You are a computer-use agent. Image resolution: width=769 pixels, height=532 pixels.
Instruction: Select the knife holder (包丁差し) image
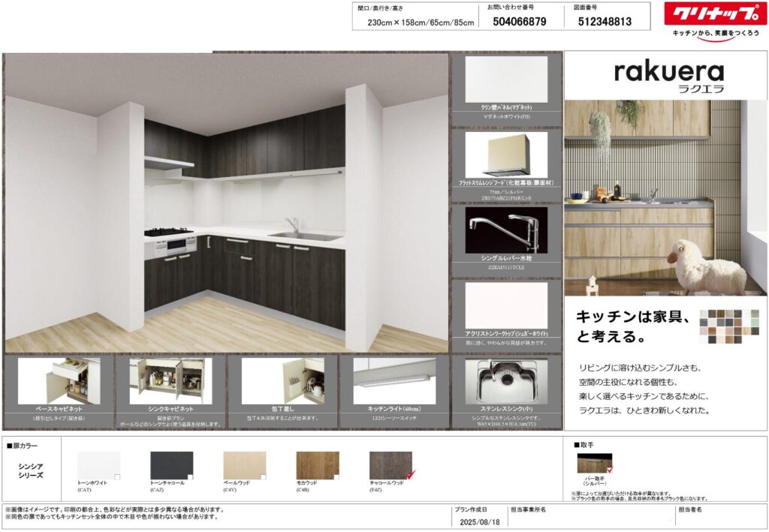coord(283,380)
